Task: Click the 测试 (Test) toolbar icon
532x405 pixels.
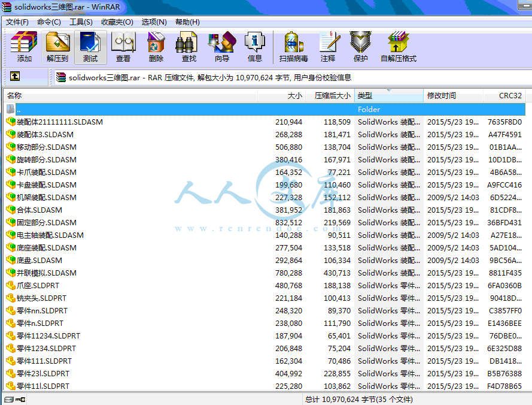Action: click(90, 42)
